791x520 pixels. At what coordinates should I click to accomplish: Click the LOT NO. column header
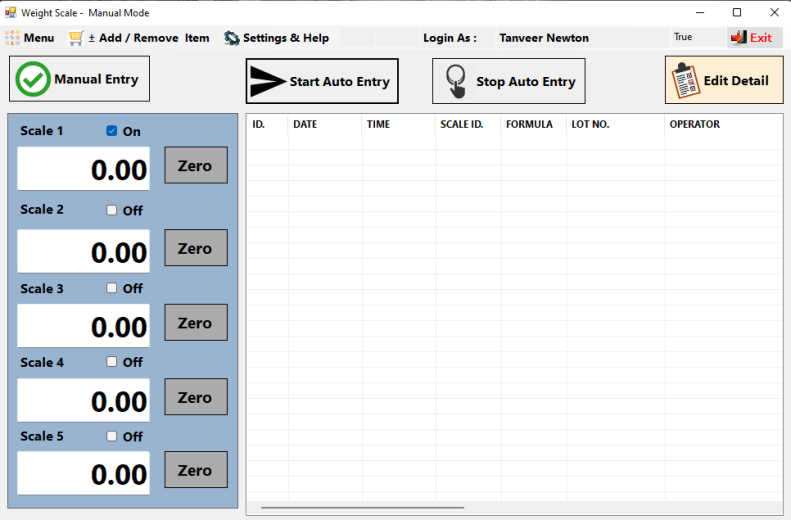(590, 125)
